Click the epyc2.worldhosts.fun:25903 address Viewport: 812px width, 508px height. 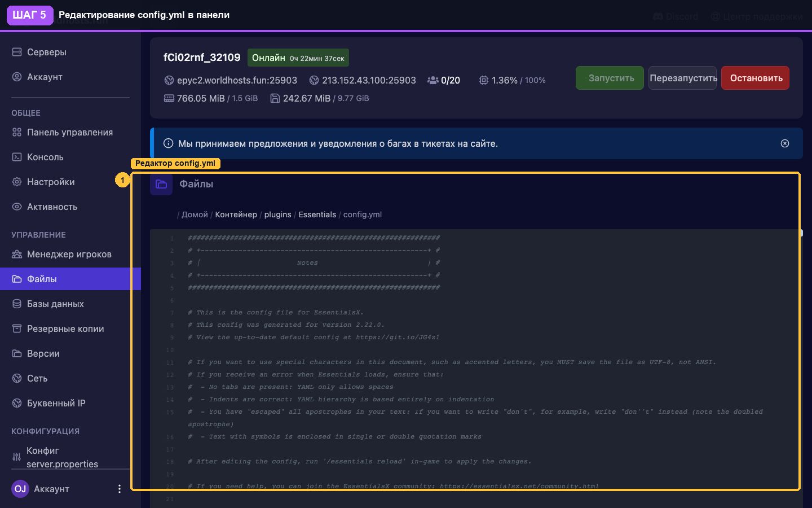click(x=237, y=80)
